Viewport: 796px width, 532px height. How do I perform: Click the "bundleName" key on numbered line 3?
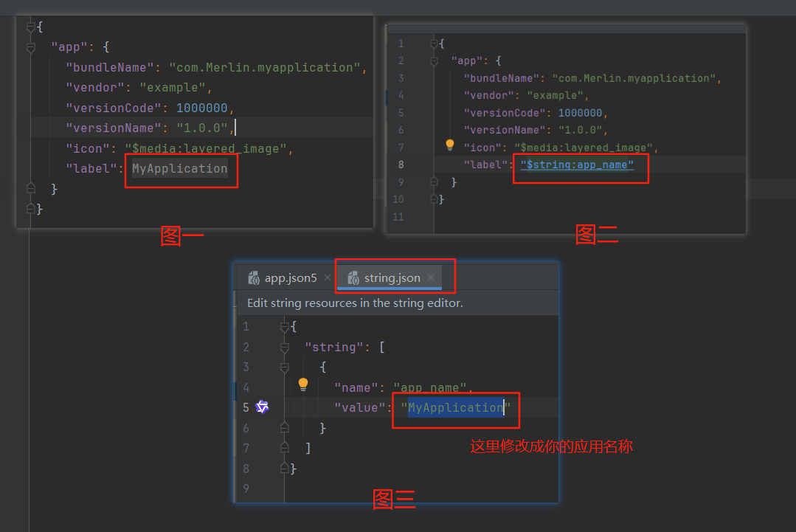(502, 78)
